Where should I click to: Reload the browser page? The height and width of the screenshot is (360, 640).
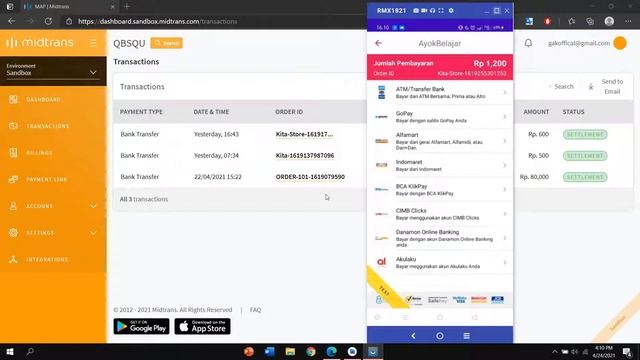coord(48,21)
